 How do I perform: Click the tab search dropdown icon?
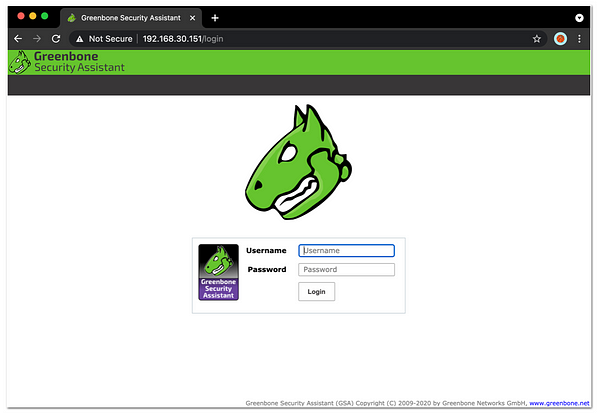[x=579, y=18]
